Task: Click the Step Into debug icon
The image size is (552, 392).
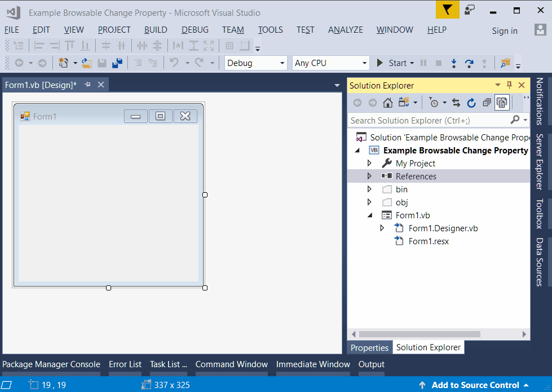Action: 454,63
